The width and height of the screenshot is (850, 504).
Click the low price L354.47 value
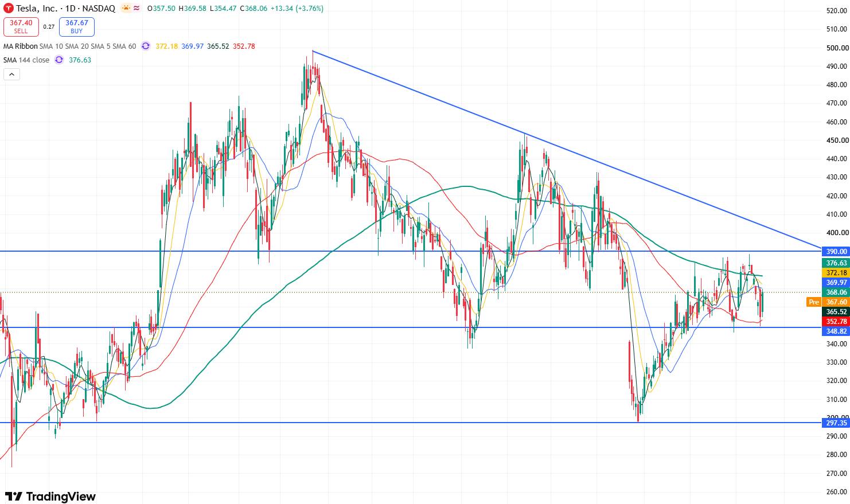pyautogui.click(x=223, y=9)
